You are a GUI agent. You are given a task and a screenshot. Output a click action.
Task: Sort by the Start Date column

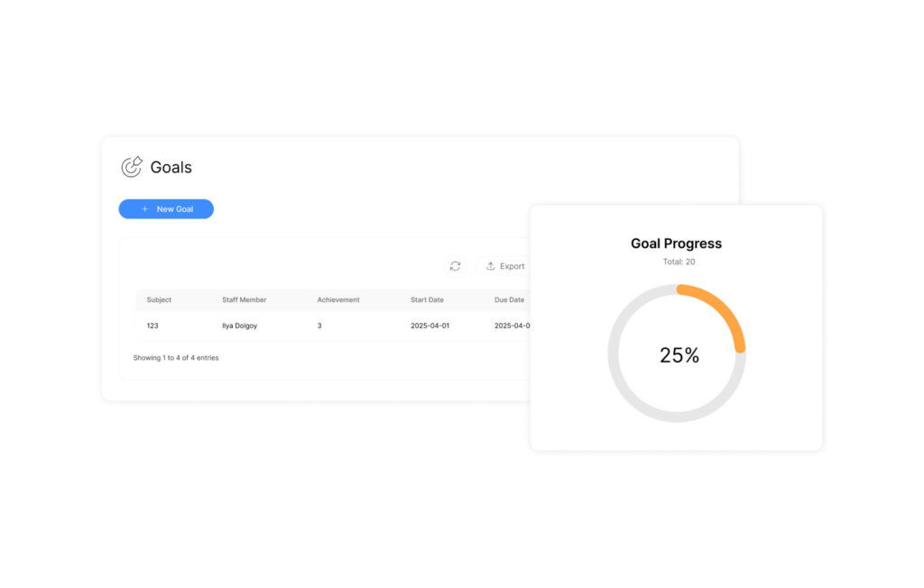[x=427, y=299]
